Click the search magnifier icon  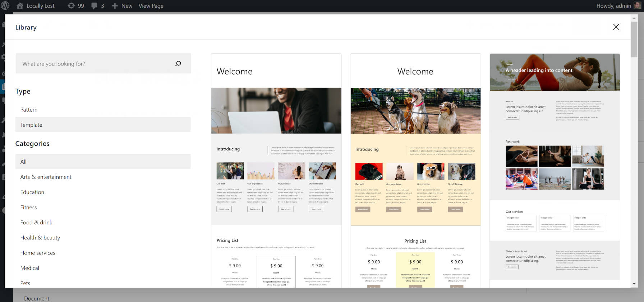[178, 64]
